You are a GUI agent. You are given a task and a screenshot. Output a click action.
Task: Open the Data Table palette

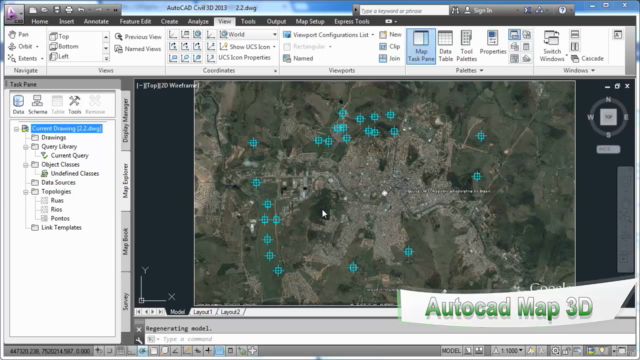pyautogui.click(x=445, y=46)
